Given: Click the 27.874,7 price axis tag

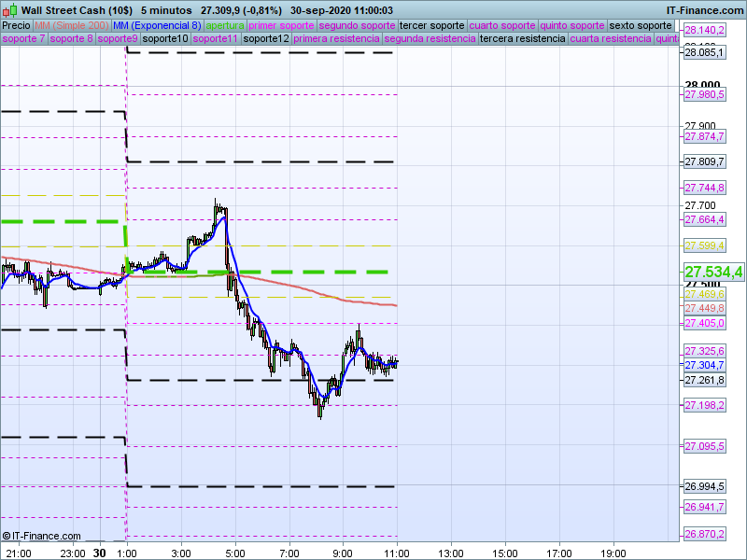Looking at the screenshot, I should [x=705, y=136].
